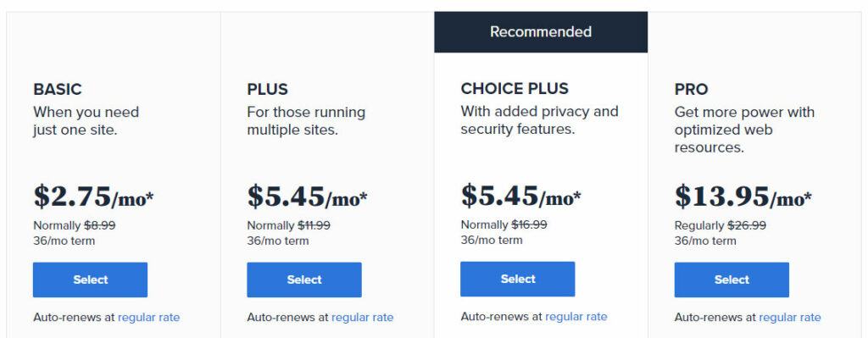Image resolution: width=868 pixels, height=338 pixels.
Task: Click the BASIC plan heading
Action: coord(58,90)
